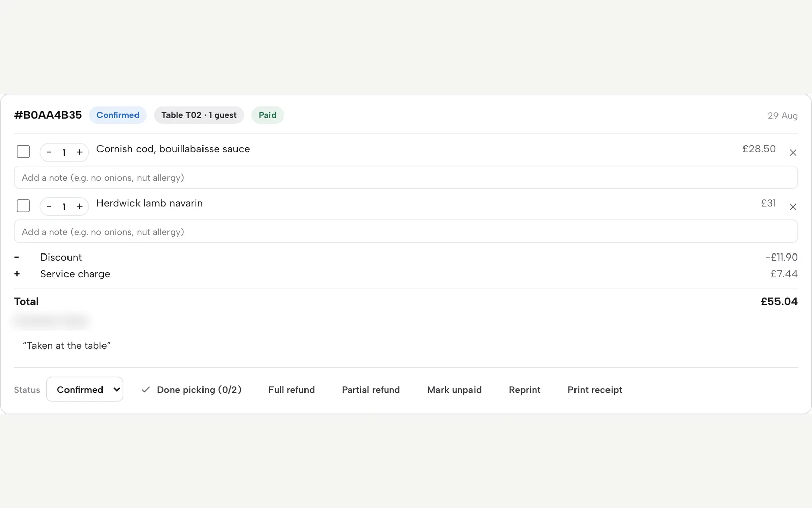
Task: Click the Cornish cod price £28.50
Action: click(x=759, y=149)
